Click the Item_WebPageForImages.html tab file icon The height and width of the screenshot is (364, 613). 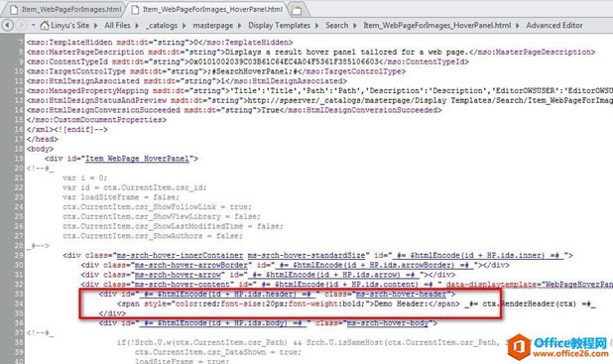(x=14, y=9)
